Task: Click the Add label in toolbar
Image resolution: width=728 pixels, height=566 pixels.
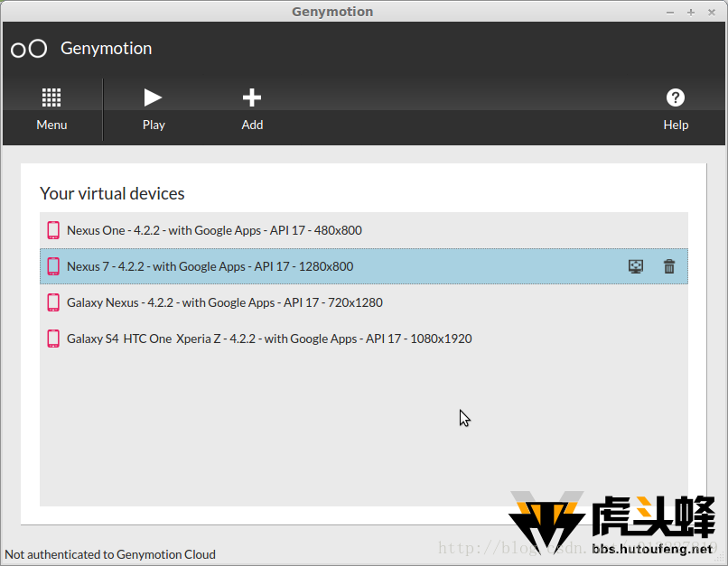Action: pos(252,125)
